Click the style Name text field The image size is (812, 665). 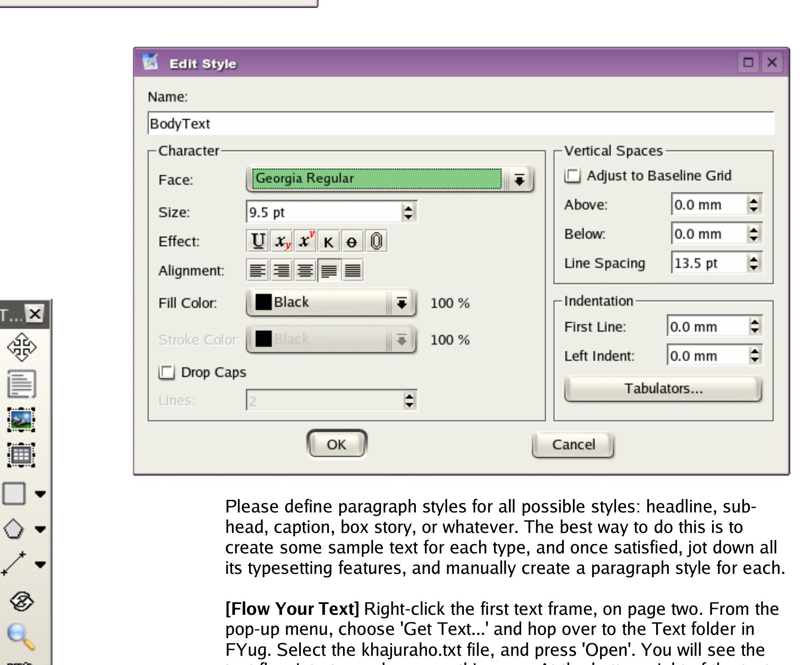(x=461, y=124)
